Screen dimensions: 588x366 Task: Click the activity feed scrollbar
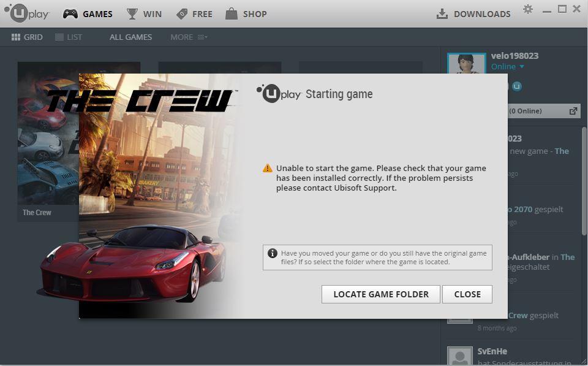584,181
